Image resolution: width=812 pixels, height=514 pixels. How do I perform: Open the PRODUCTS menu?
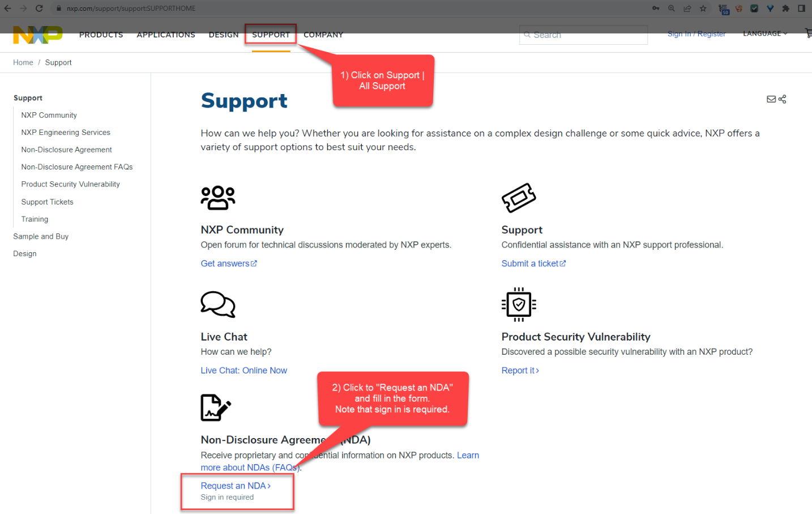pyautogui.click(x=101, y=35)
